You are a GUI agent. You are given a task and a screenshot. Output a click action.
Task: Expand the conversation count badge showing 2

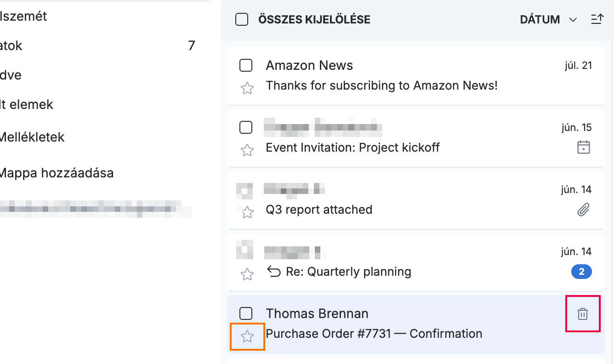pyautogui.click(x=581, y=272)
